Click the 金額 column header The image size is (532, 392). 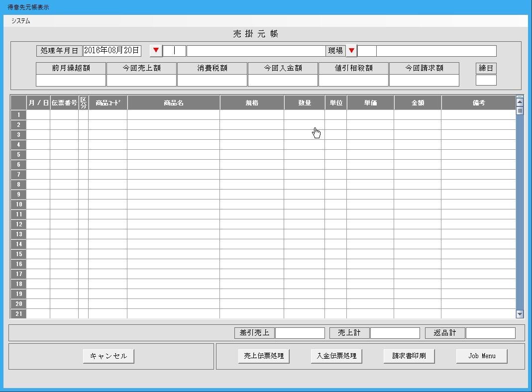418,103
